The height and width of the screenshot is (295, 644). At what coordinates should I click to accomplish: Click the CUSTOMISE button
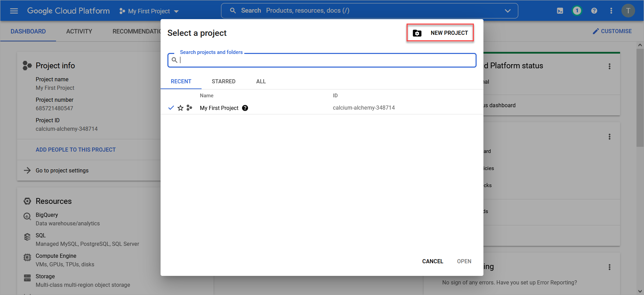point(612,31)
